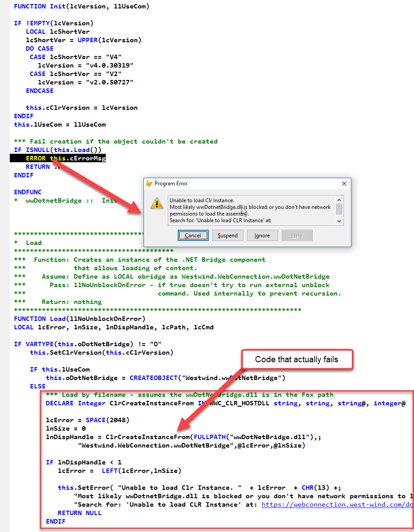Screen dimensions: 414x532
Task: Click the "DO CASE" line
Action: (40, 48)
